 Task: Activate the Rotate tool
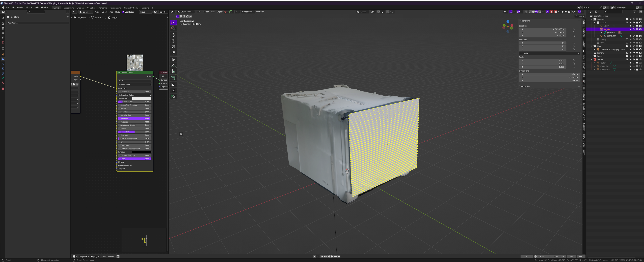[173, 41]
